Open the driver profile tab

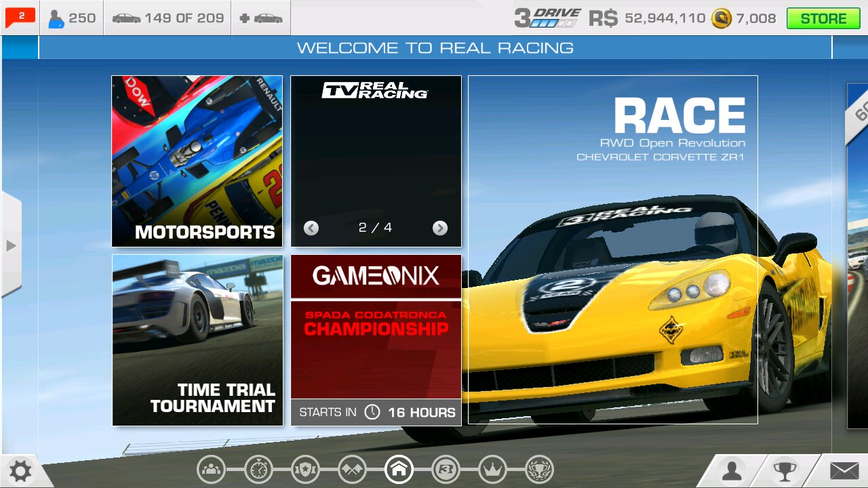click(x=732, y=471)
